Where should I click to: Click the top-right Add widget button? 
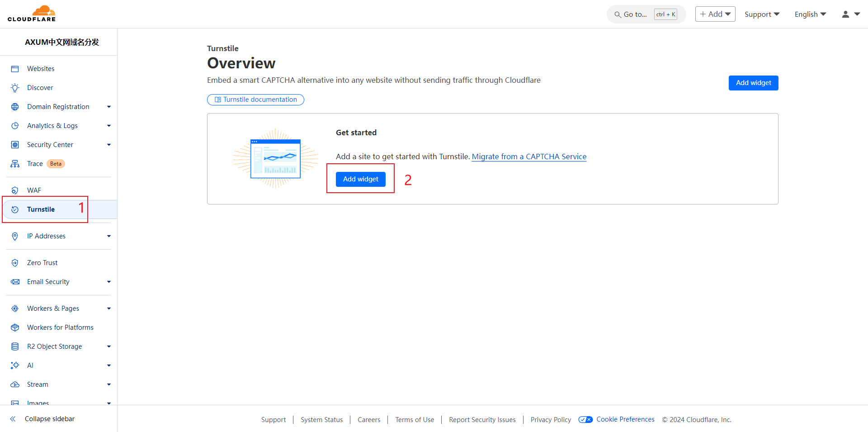coord(753,83)
